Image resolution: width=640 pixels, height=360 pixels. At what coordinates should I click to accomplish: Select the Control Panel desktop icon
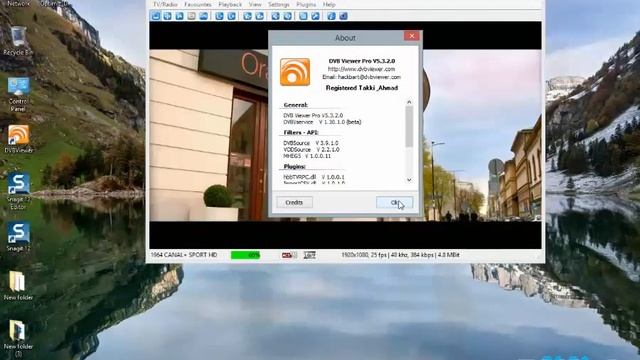(18, 94)
